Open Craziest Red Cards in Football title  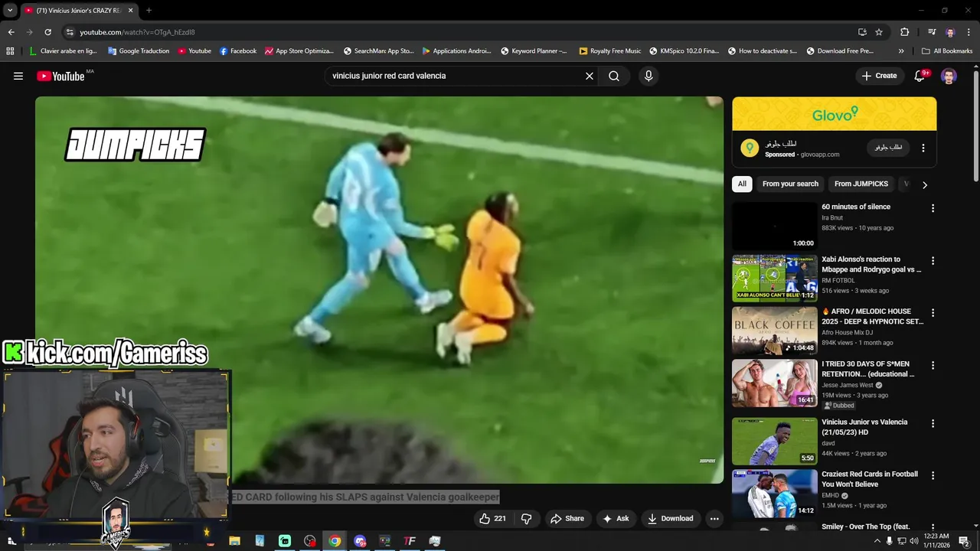870,479
